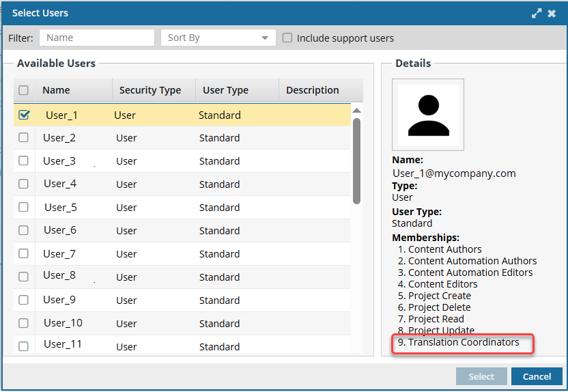Enable Include support users checkbox
The width and height of the screenshot is (568, 392).
(287, 38)
